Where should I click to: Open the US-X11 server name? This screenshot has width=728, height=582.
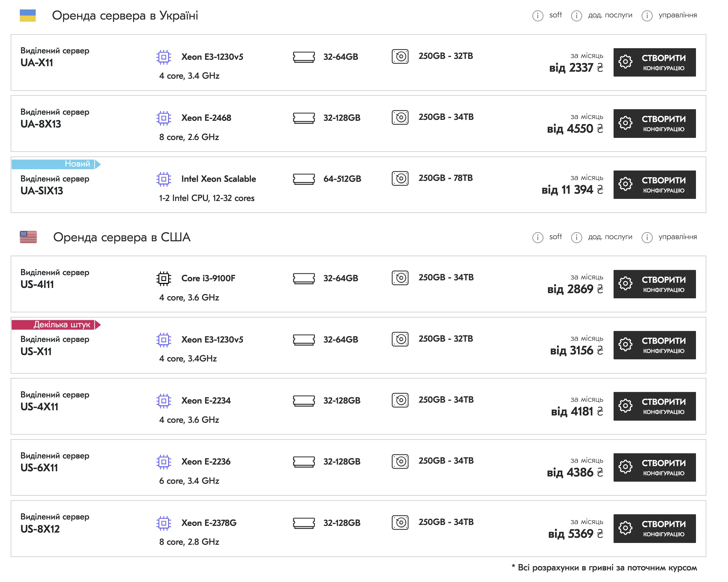tap(36, 352)
